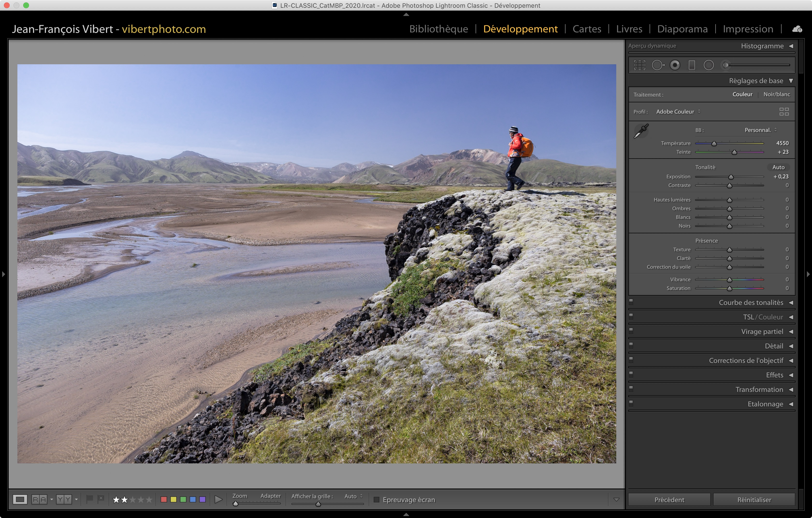Click the Précédent button
This screenshot has height=518, width=812.
pos(669,499)
